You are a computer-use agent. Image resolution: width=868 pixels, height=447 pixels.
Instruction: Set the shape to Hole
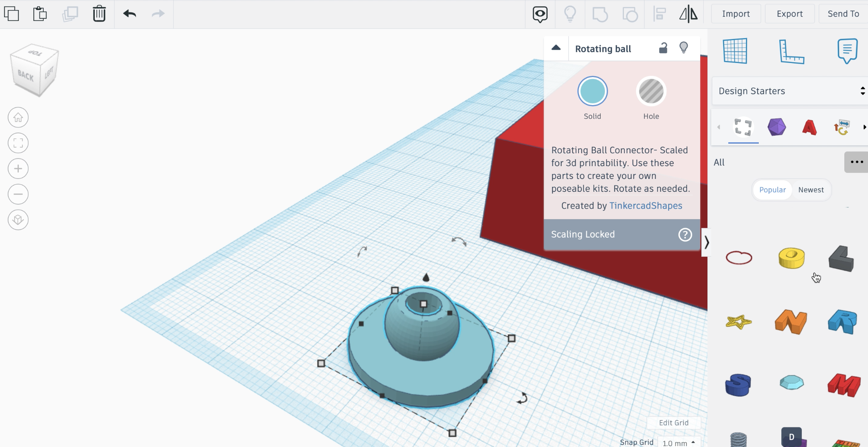click(651, 91)
